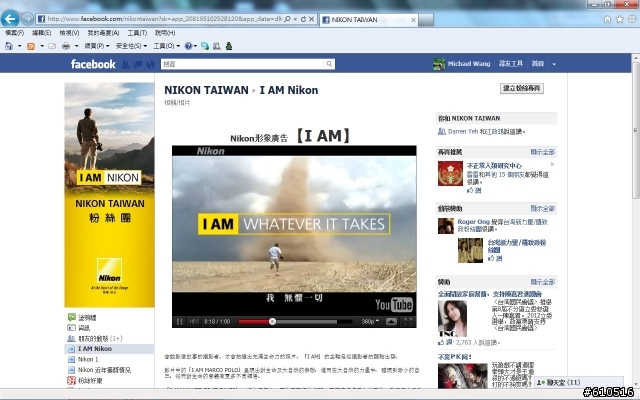Screen dimensions: 640x400
Task: Open Darren Yeh link in right column
Action: tap(463, 131)
